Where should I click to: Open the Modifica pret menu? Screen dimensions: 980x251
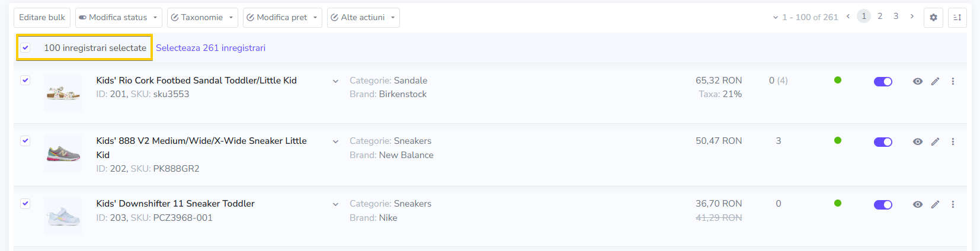[282, 18]
